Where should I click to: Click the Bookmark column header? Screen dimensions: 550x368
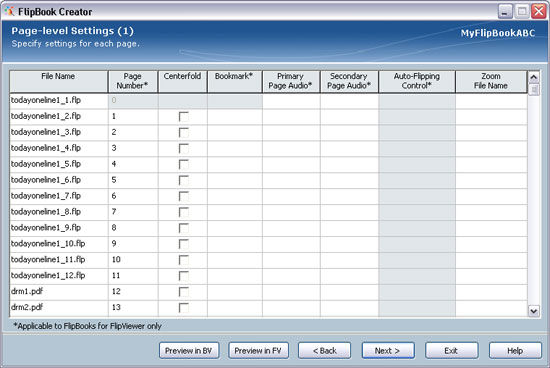click(x=235, y=82)
